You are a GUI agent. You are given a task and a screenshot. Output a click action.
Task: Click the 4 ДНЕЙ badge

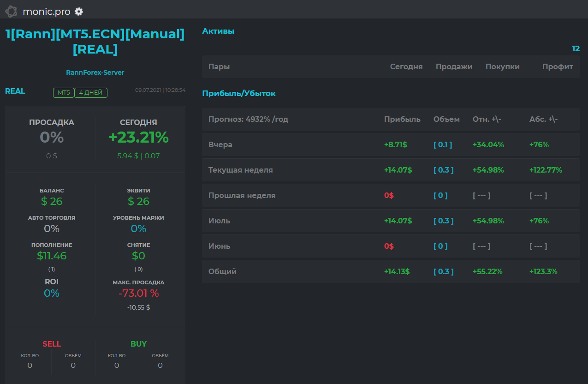[91, 93]
